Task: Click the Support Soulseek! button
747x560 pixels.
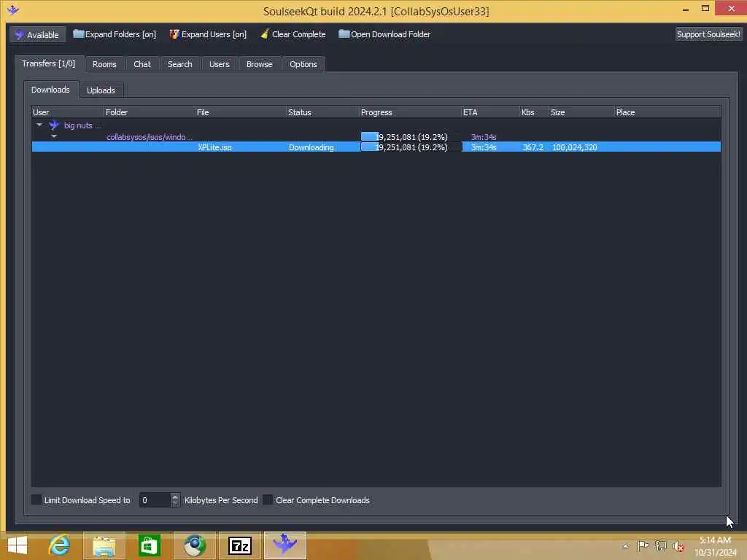Action: (708, 34)
